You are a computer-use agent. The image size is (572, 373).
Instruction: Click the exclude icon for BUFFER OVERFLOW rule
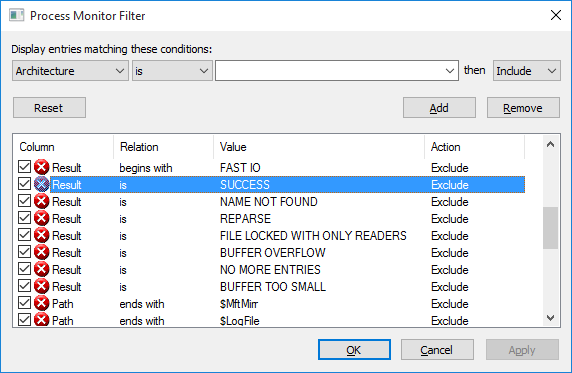[42, 253]
